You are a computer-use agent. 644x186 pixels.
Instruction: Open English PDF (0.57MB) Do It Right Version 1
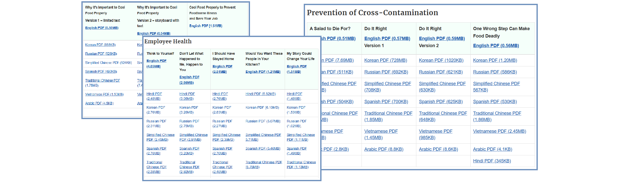click(387, 39)
